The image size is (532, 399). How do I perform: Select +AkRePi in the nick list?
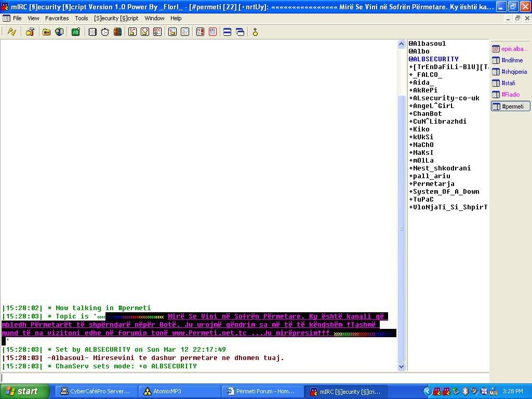click(423, 90)
